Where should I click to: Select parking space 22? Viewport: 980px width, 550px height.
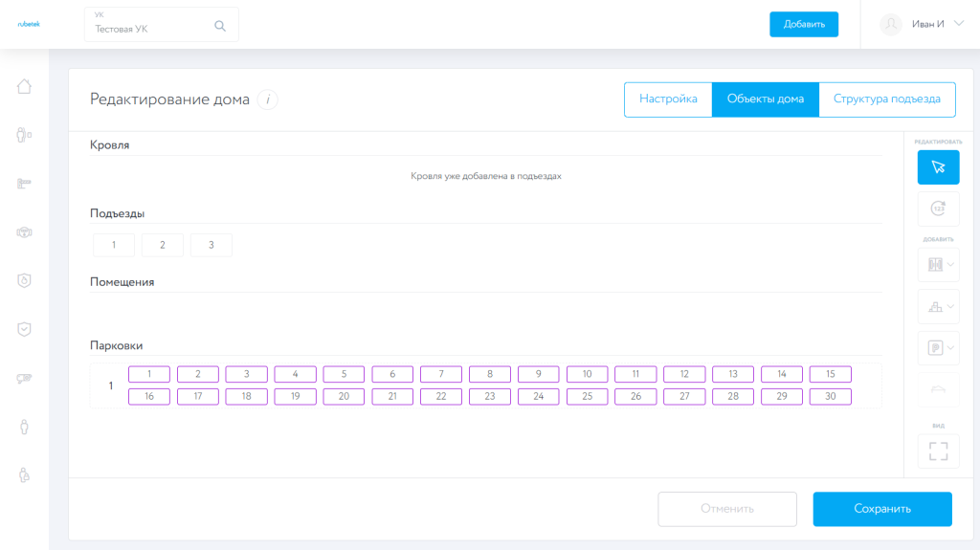441,396
